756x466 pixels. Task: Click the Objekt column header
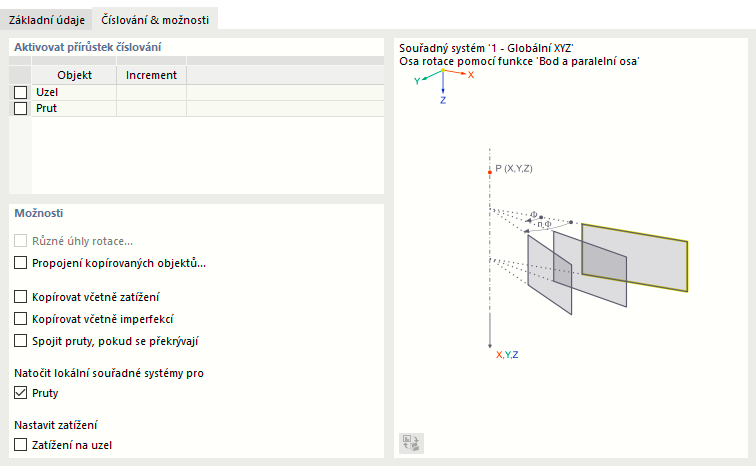[x=74, y=75]
